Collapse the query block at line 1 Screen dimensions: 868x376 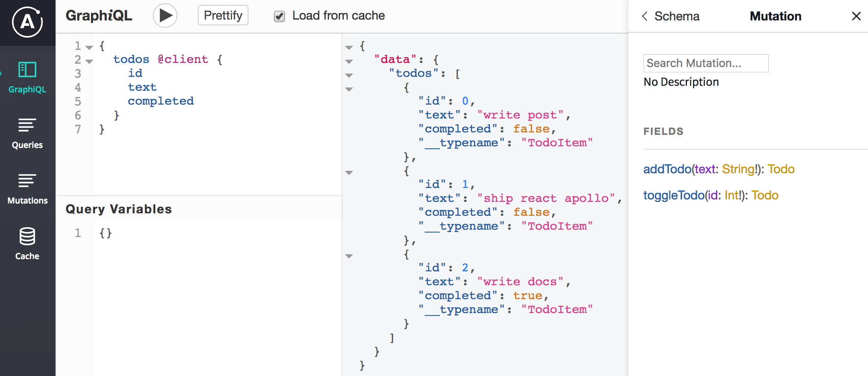pyautogui.click(x=89, y=47)
